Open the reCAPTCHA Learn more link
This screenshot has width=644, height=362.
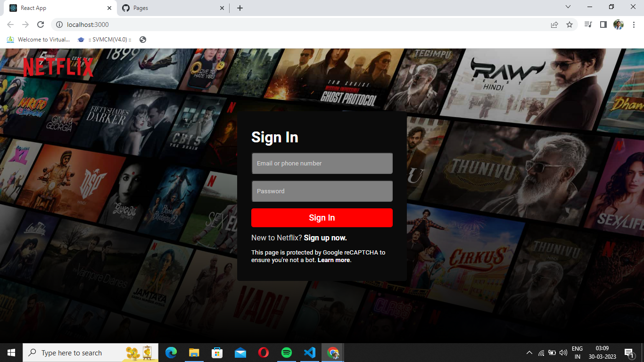334,260
